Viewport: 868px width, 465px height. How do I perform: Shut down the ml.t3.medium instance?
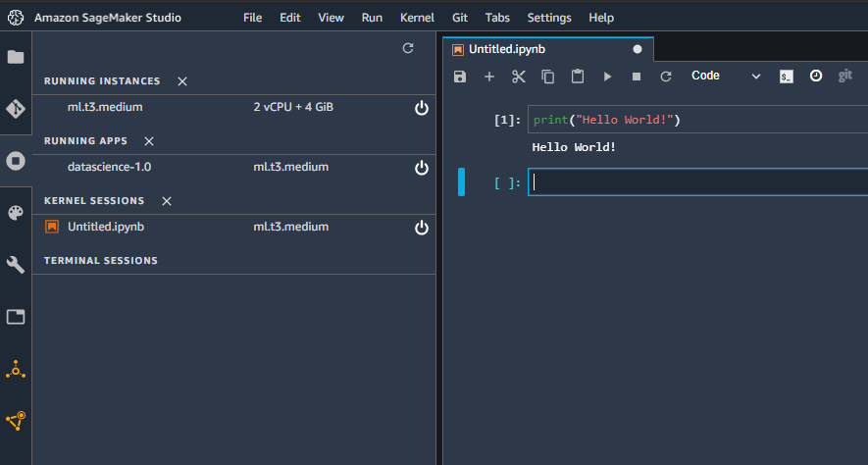tap(422, 107)
